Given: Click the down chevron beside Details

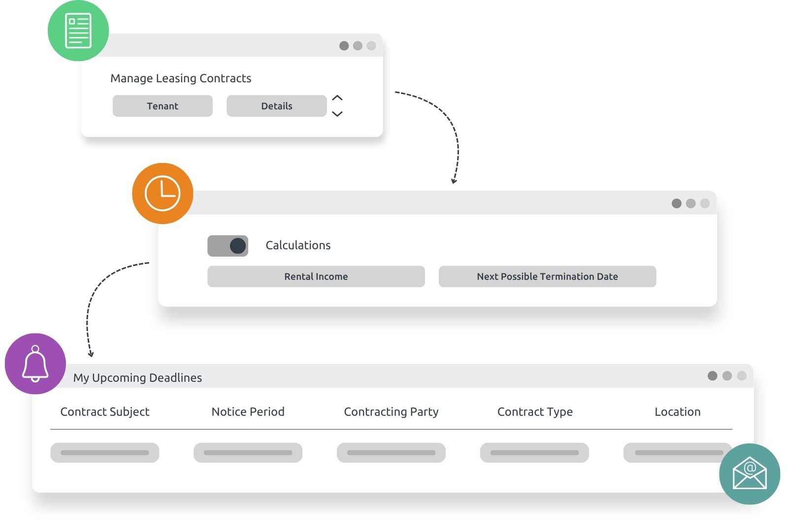Looking at the screenshot, I should [337, 114].
